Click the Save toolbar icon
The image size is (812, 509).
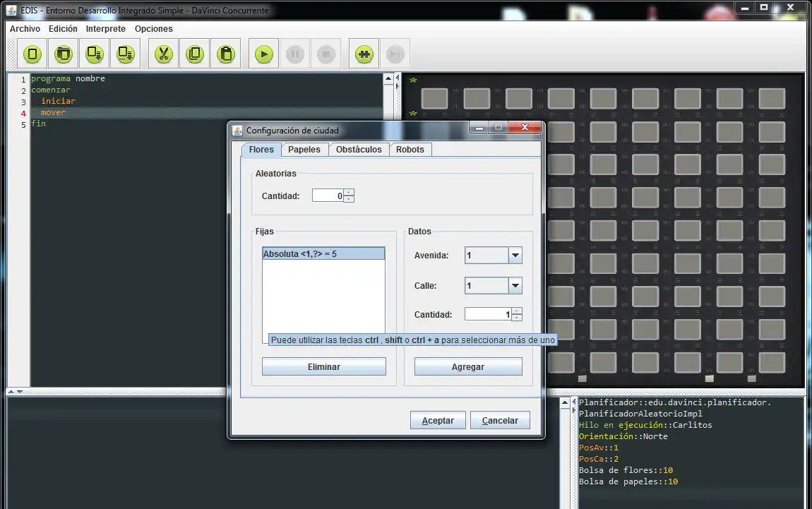(95, 54)
